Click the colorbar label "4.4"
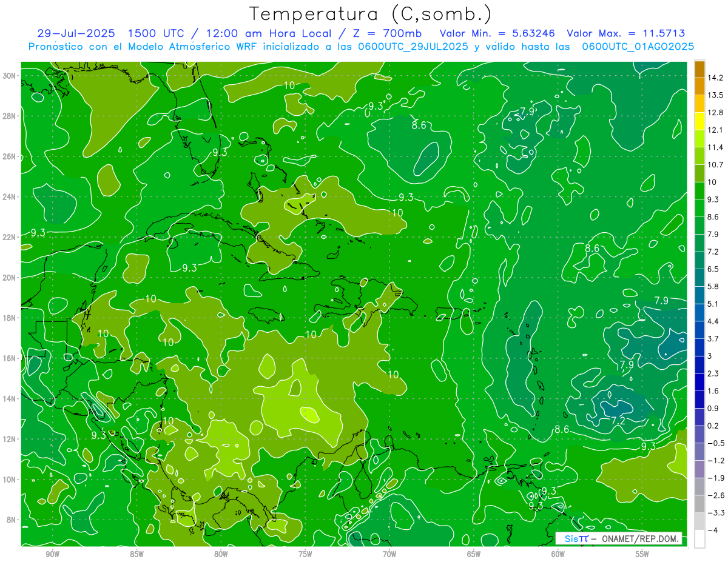Image resolution: width=728 pixels, height=562 pixels. (712, 321)
